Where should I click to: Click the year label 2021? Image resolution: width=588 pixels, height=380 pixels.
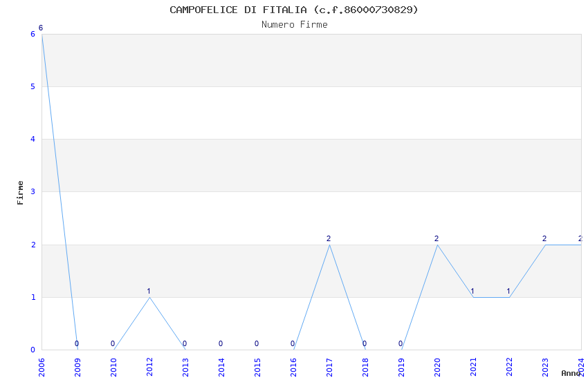tap(473, 367)
